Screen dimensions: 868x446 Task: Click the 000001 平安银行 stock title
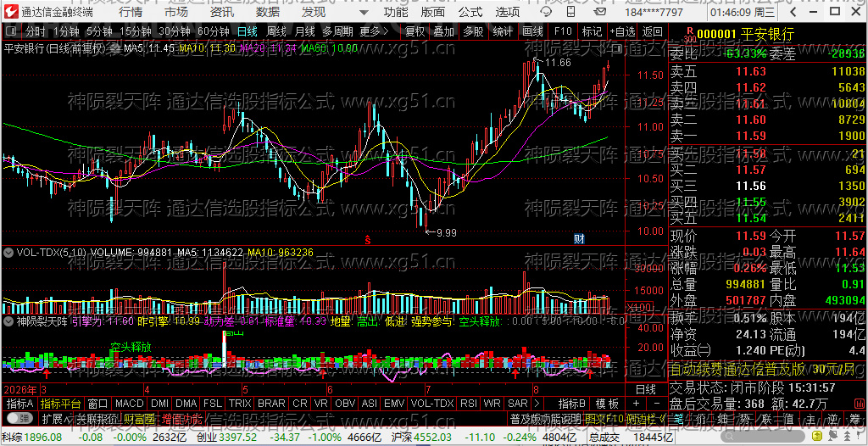pyautogui.click(x=746, y=36)
